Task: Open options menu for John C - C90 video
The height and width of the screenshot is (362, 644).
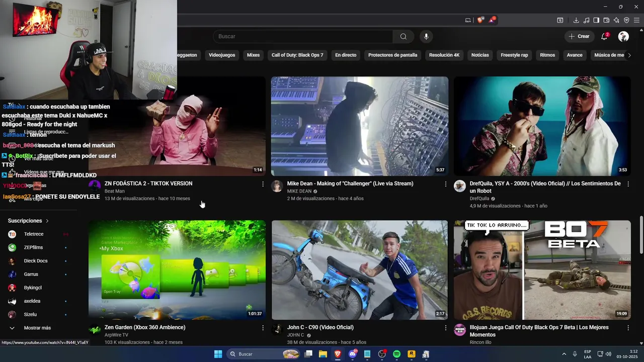Action: tap(445, 328)
